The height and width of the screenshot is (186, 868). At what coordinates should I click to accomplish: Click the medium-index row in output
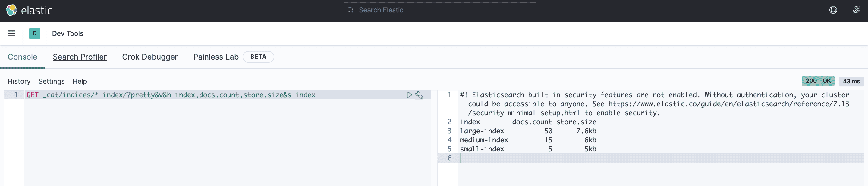(x=528, y=140)
